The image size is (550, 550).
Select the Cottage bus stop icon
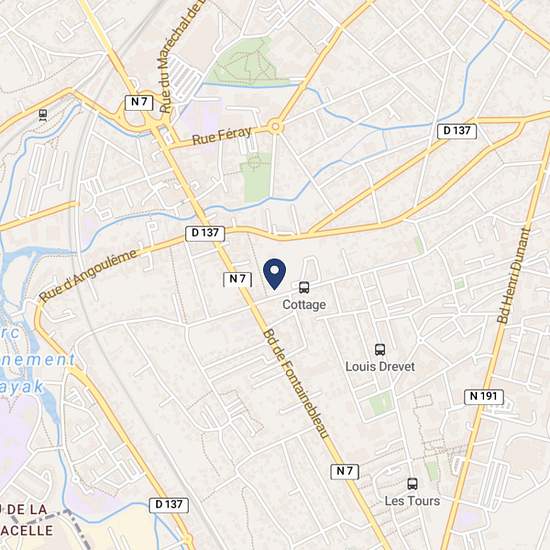click(x=304, y=287)
